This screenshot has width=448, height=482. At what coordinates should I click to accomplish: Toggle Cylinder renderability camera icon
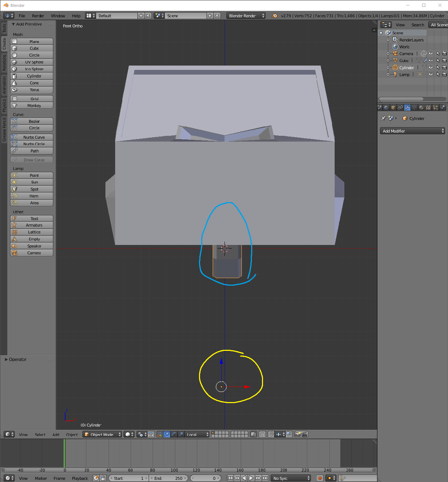click(x=444, y=67)
